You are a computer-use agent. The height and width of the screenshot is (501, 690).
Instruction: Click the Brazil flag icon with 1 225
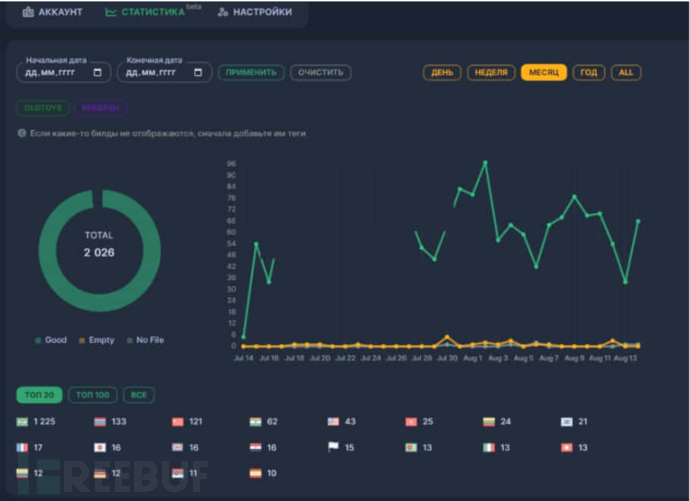coord(22,422)
